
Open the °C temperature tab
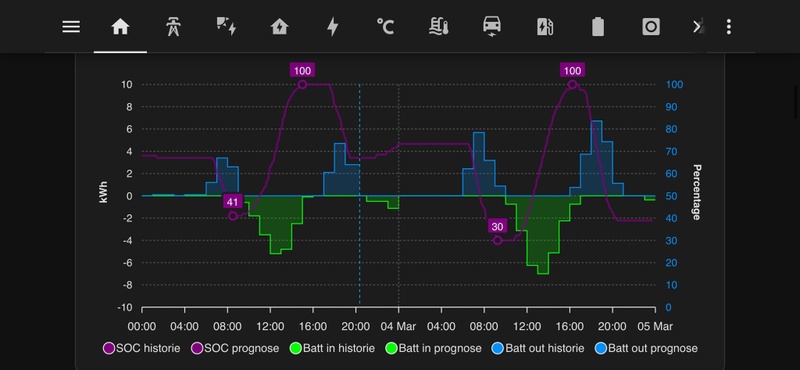point(385,27)
